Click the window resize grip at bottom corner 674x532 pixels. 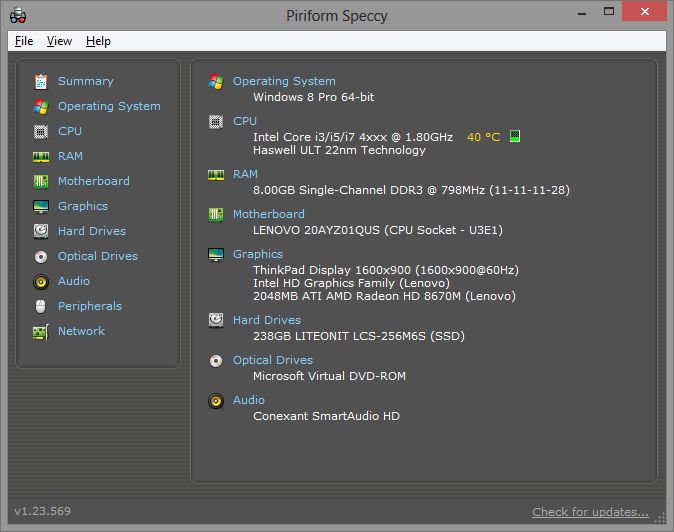click(x=659, y=518)
